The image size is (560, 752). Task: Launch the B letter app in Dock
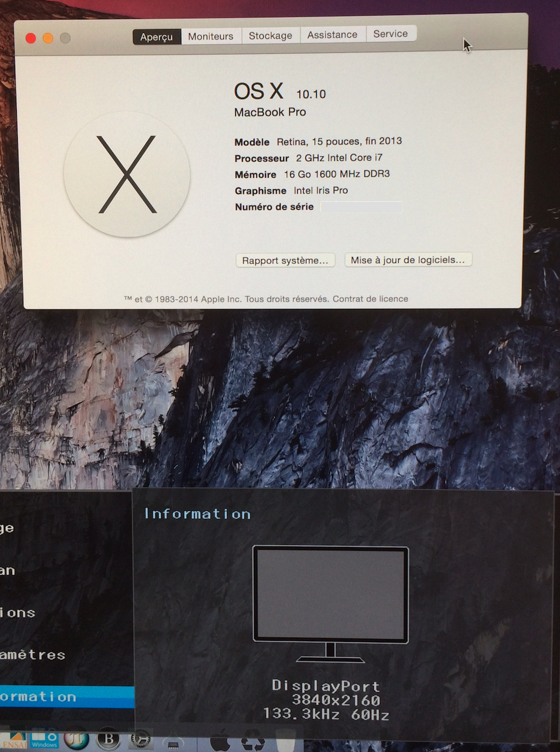click(108, 740)
